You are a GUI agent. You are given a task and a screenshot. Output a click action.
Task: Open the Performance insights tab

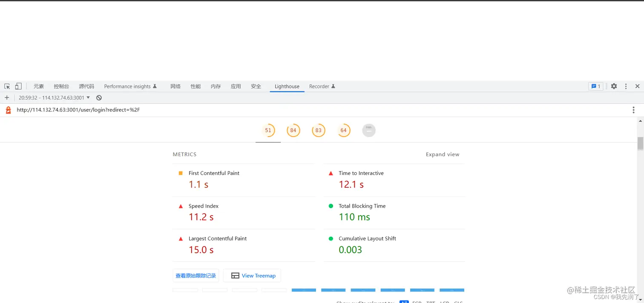(x=130, y=86)
